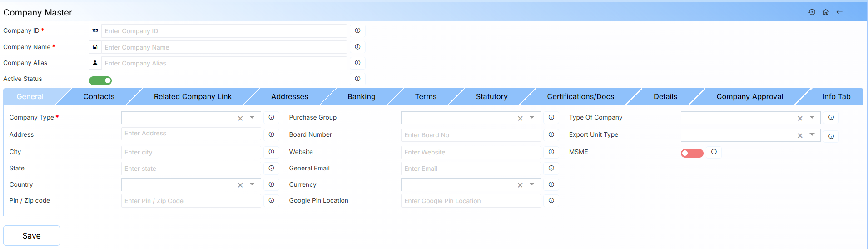
Task: Clear the Company Type selection with X
Action: [240, 118]
